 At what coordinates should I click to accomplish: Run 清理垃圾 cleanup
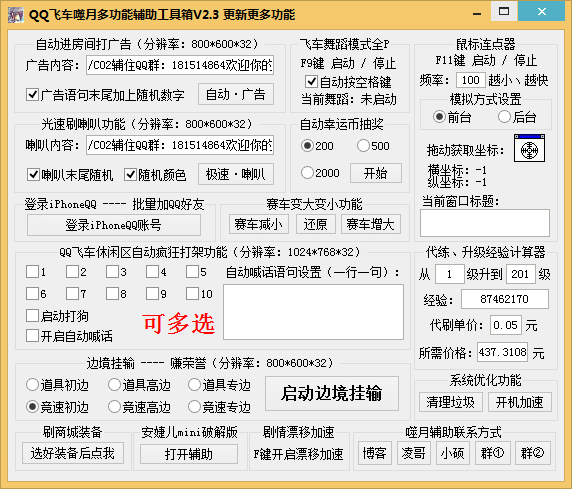(451, 402)
